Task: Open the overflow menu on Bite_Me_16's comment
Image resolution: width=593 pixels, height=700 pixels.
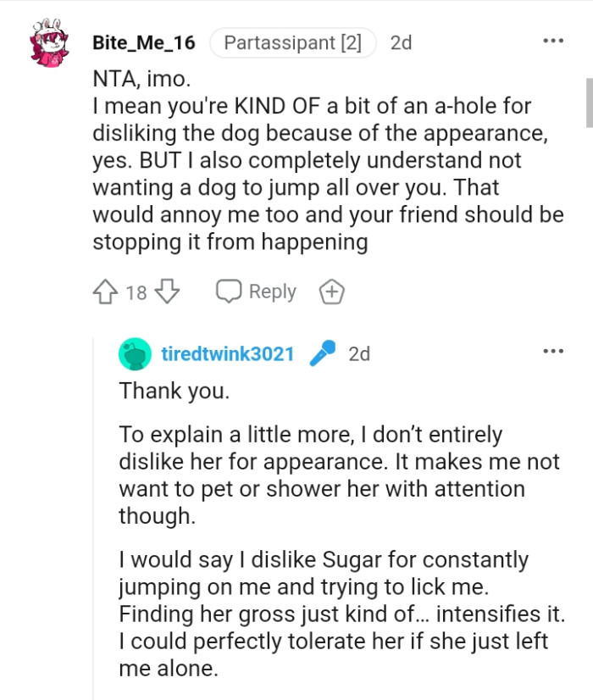Action: coord(552,40)
